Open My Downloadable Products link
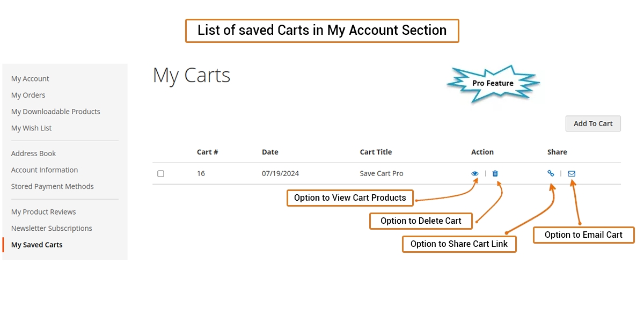 [x=56, y=112]
